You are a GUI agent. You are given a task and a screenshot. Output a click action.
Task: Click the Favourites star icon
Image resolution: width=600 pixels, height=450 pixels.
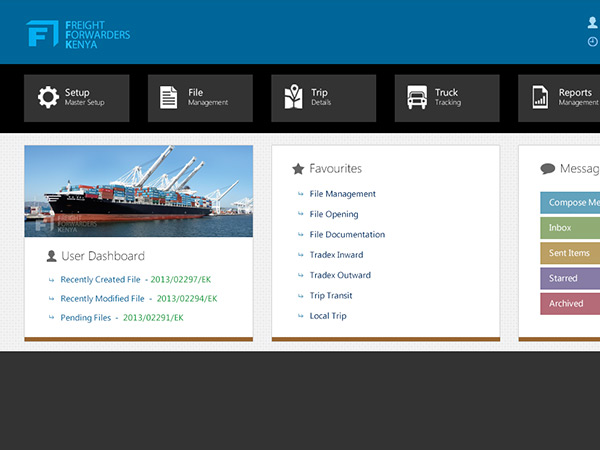(x=298, y=169)
